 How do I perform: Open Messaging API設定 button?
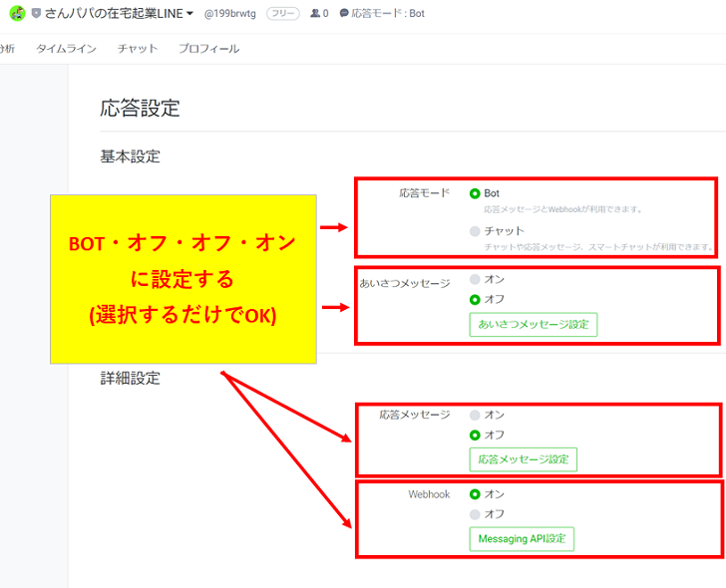(522, 539)
